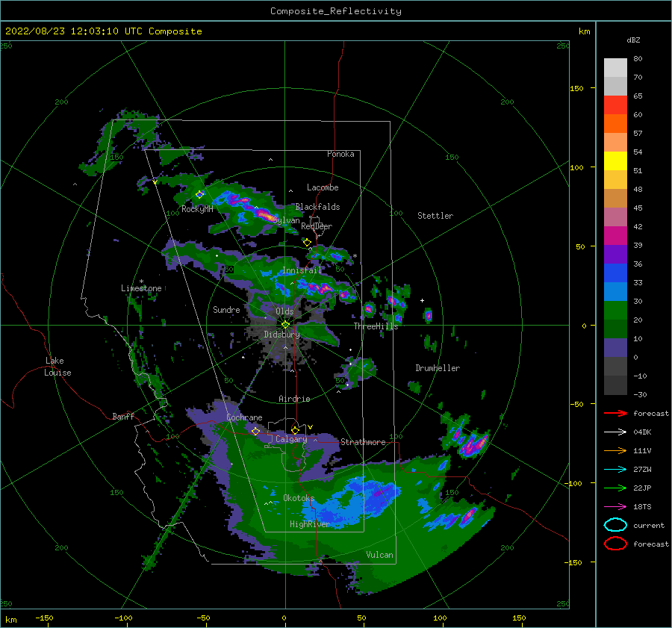Image resolution: width=672 pixels, height=628 pixels.
Task: Click the Banff label
Action: (123, 417)
